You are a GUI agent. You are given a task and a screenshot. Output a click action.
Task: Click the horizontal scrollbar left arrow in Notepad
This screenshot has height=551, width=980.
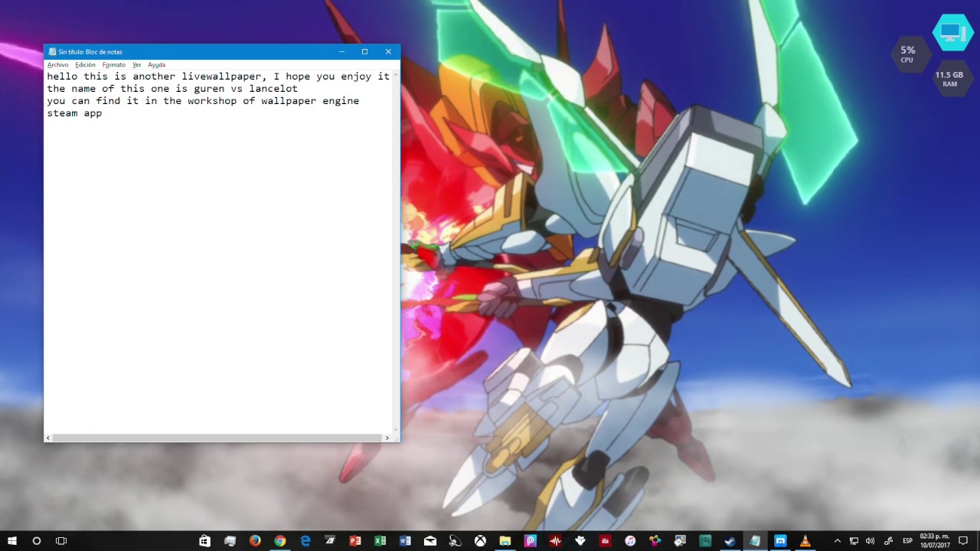(48, 438)
